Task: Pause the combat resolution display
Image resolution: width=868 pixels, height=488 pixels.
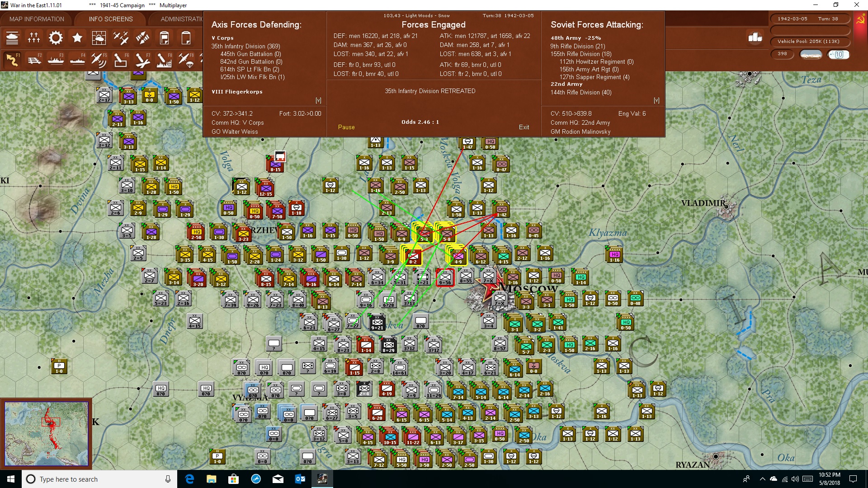Action: point(346,127)
